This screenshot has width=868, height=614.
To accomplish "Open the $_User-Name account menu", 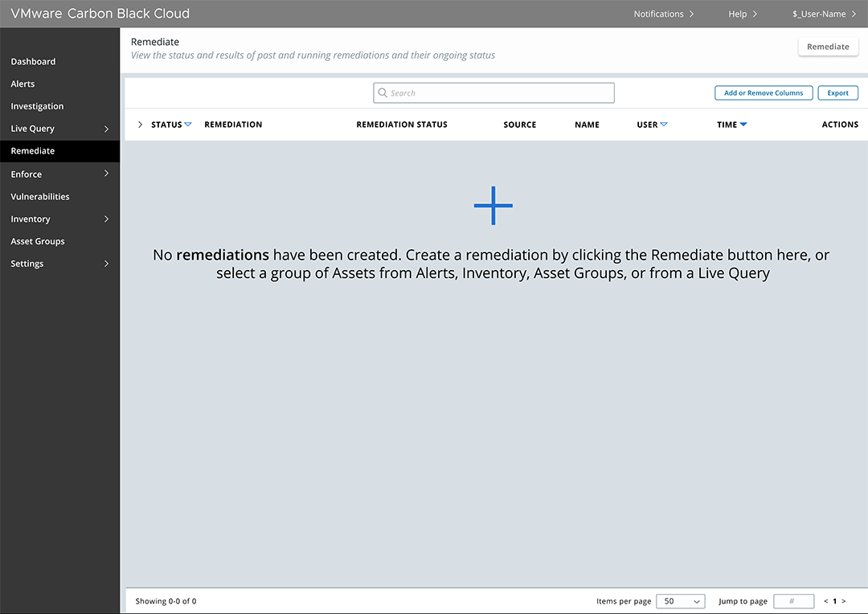I will click(x=824, y=14).
